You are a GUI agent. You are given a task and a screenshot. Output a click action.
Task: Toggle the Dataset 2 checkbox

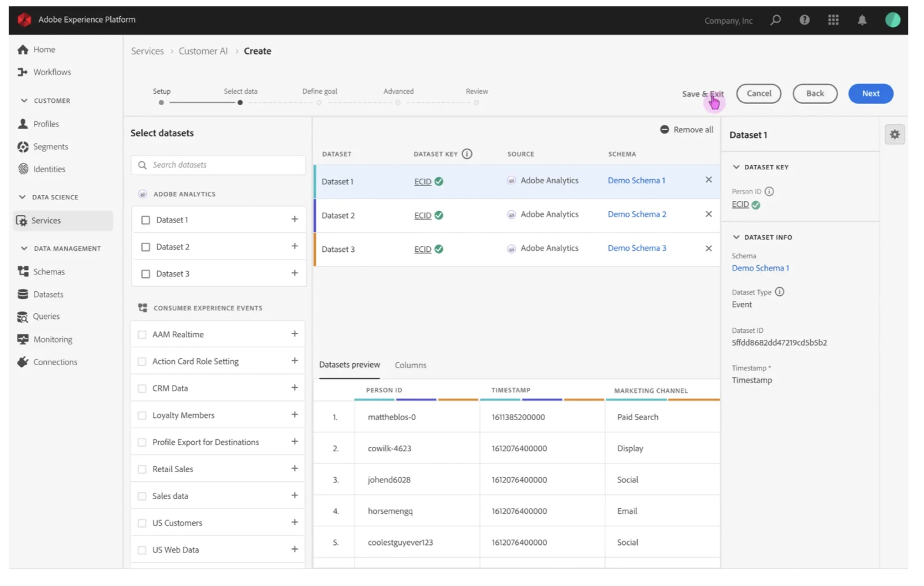click(x=146, y=247)
